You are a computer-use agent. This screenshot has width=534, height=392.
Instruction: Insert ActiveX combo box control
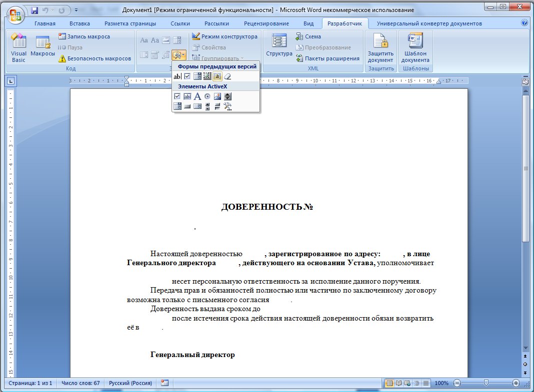tap(177, 106)
